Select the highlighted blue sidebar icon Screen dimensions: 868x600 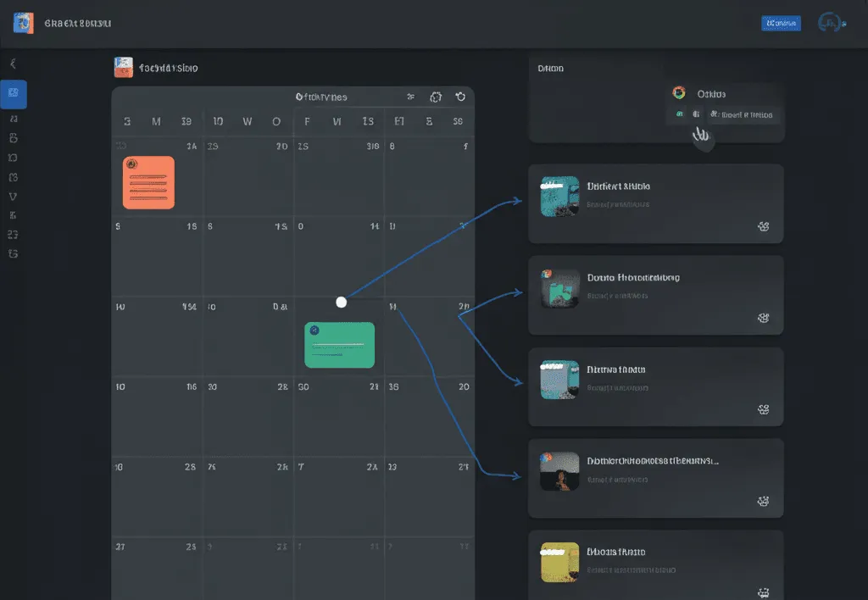coord(14,94)
